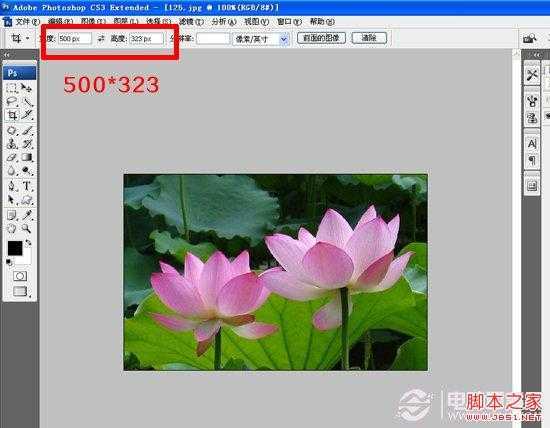
Task: Select the Clone Stamp tool
Action: coord(12,144)
